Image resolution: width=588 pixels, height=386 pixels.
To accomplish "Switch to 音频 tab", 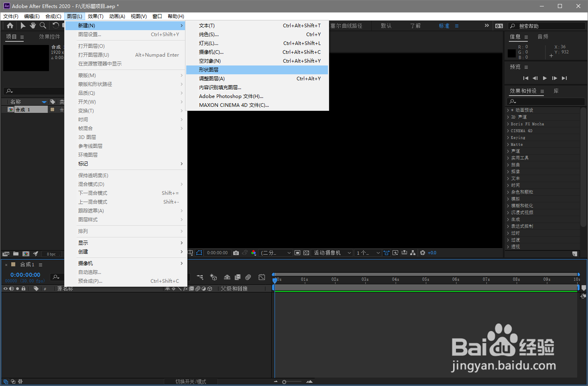I will coord(543,37).
